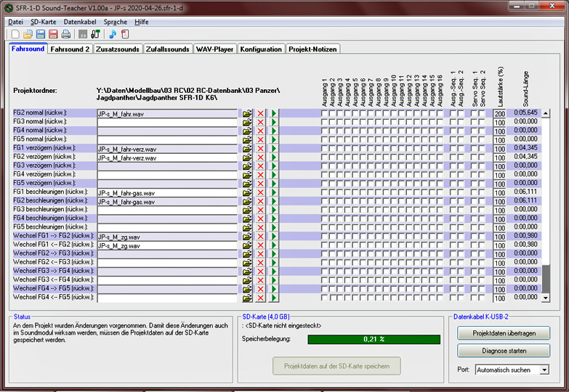This screenshot has width=569, height=392.
Task: Play sound of FG2 normal (rückw.) row
Action: [x=274, y=113]
